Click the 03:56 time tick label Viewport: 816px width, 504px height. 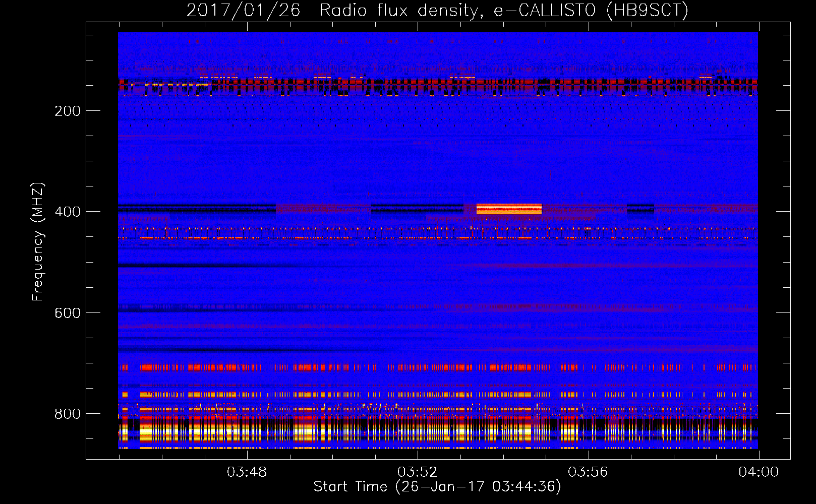[x=588, y=472]
